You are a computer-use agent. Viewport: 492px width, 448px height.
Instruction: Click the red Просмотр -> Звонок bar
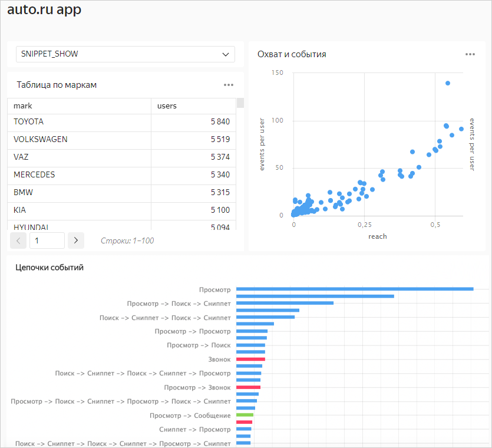coord(248,387)
